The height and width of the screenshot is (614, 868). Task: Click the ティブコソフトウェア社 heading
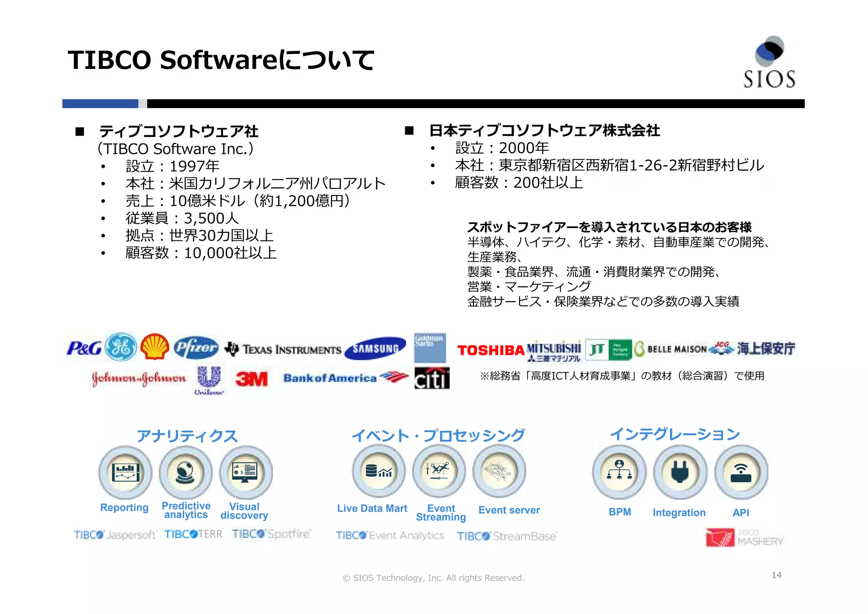point(179,131)
